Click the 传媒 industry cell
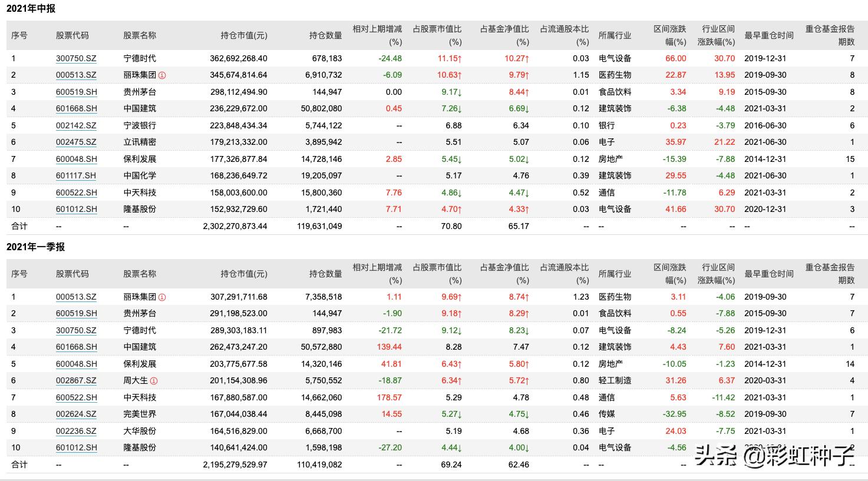The image size is (868, 481). (606, 414)
